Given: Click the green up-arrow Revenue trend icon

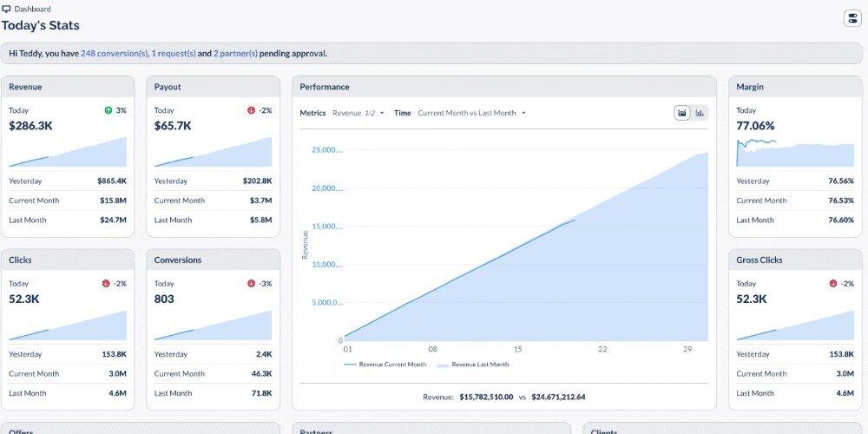Looking at the screenshot, I should click(108, 110).
